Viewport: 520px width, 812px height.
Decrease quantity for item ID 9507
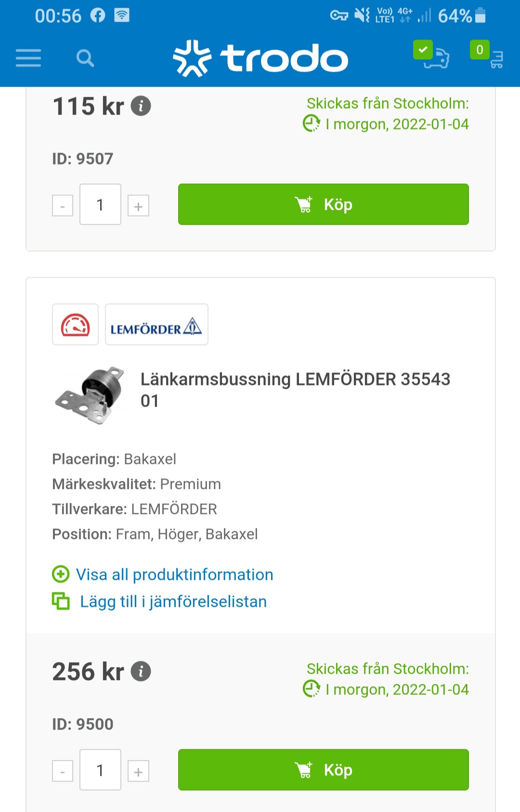pos(63,206)
